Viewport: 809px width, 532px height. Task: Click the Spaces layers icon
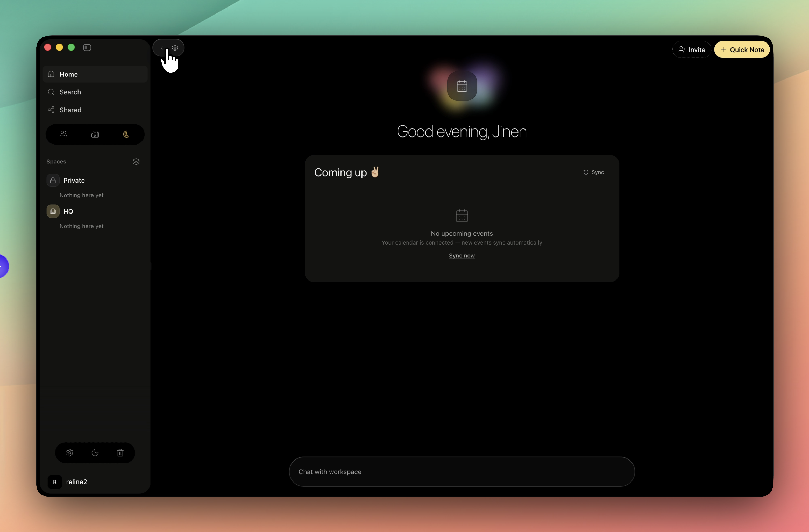click(x=136, y=161)
